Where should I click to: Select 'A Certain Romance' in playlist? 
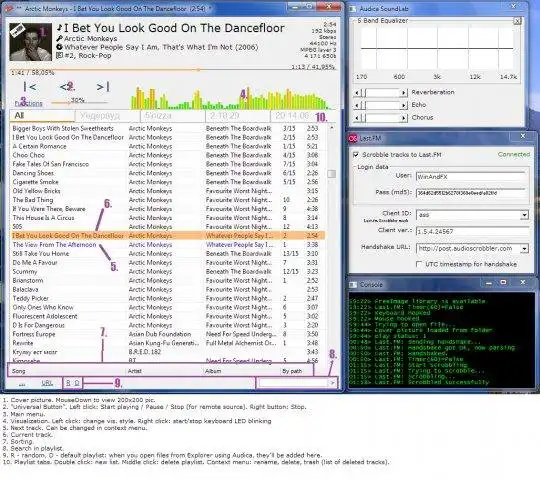[168, 146]
